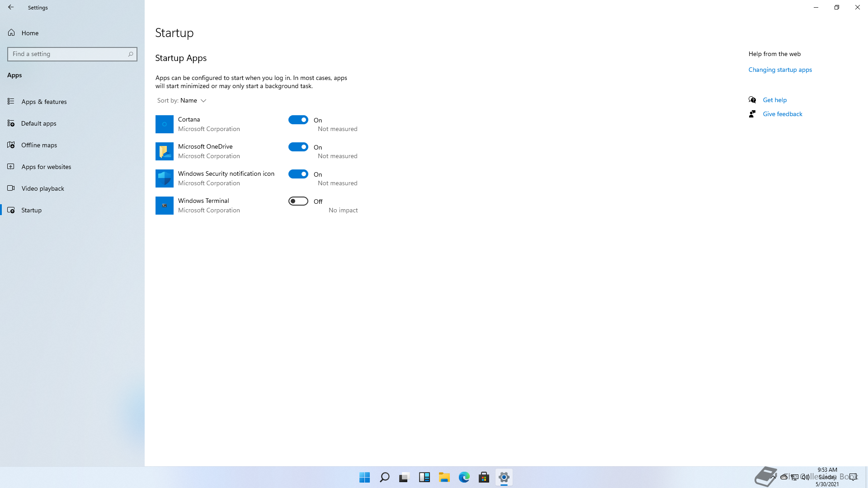868x488 pixels.
Task: Click the Give feedback link
Action: (x=782, y=114)
